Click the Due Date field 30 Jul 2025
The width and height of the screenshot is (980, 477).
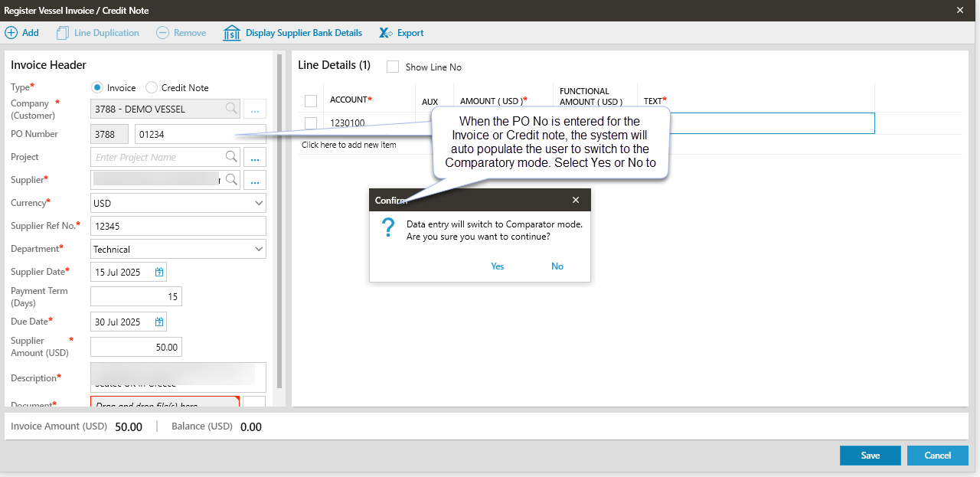(128, 322)
